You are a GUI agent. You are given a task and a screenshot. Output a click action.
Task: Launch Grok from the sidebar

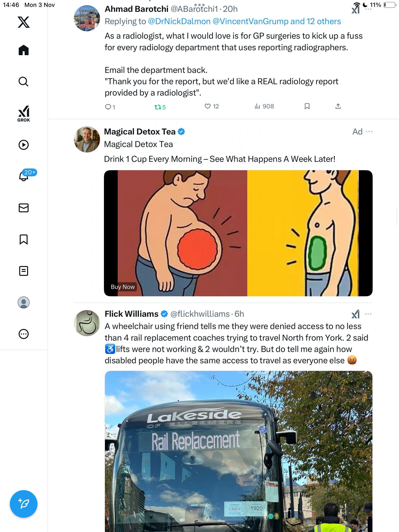pos(24,114)
